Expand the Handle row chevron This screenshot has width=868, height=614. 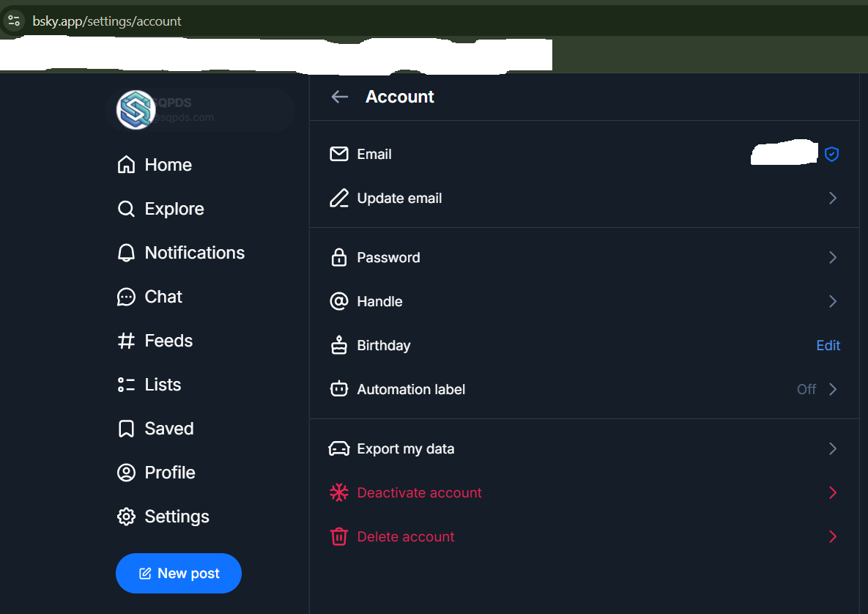coord(833,301)
